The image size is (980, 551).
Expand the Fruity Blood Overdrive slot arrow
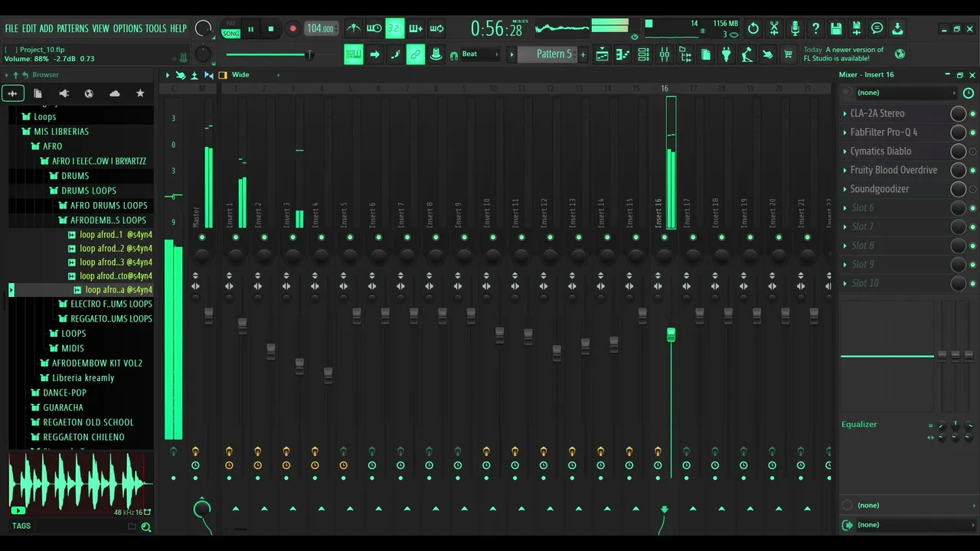(844, 170)
